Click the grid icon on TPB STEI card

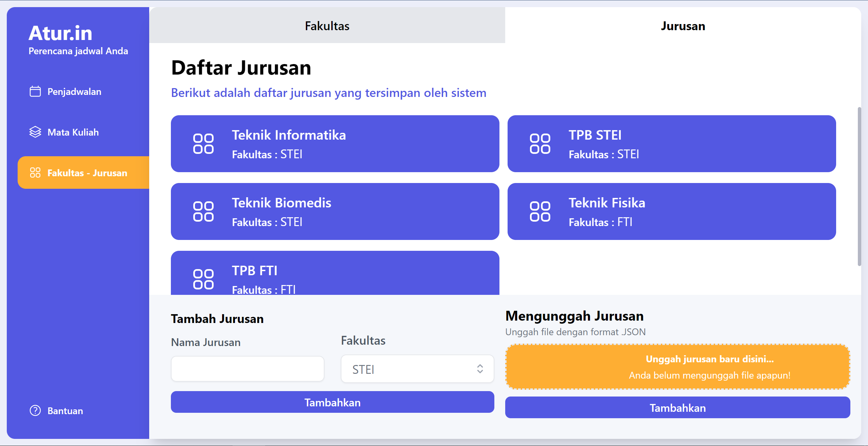(540, 144)
